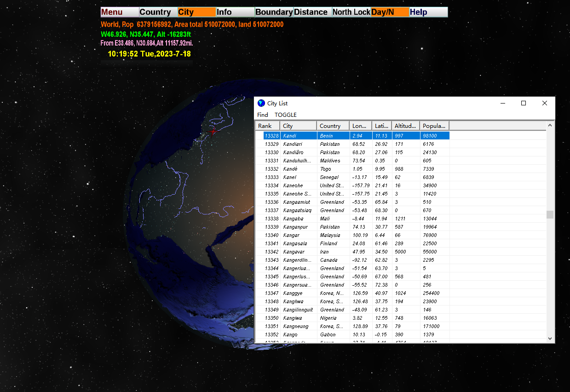This screenshot has width=570, height=392.
Task: Open the Info menu item
Action: (236, 12)
